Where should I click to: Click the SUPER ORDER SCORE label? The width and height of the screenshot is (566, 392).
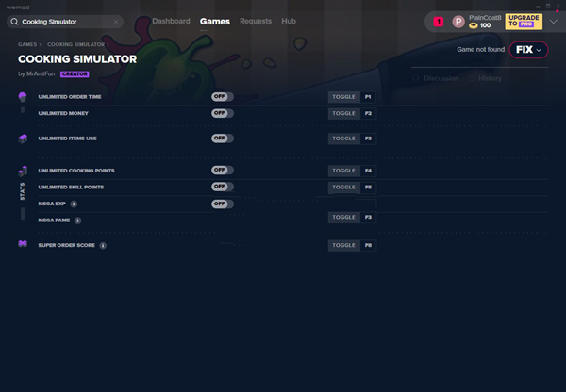tap(67, 245)
